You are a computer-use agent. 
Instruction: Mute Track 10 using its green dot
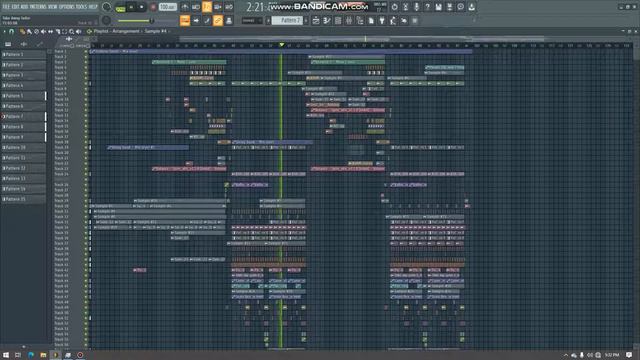point(86,99)
